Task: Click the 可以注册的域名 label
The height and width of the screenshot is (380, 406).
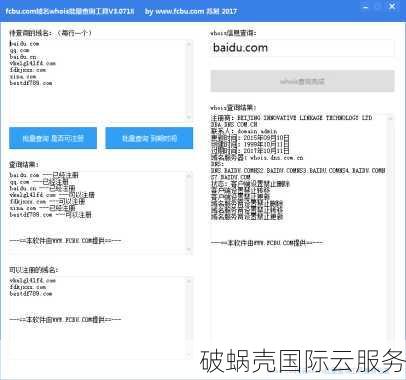Action: (x=34, y=270)
